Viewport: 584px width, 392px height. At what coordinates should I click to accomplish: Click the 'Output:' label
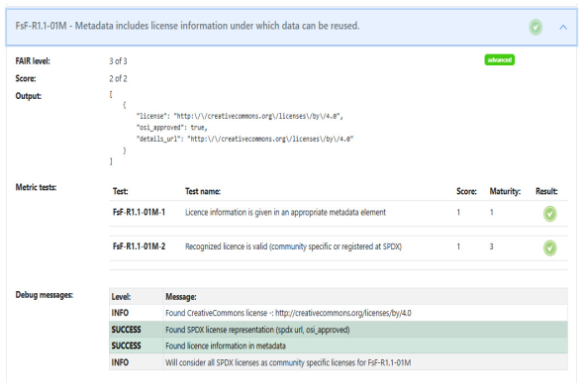pyautogui.click(x=29, y=96)
